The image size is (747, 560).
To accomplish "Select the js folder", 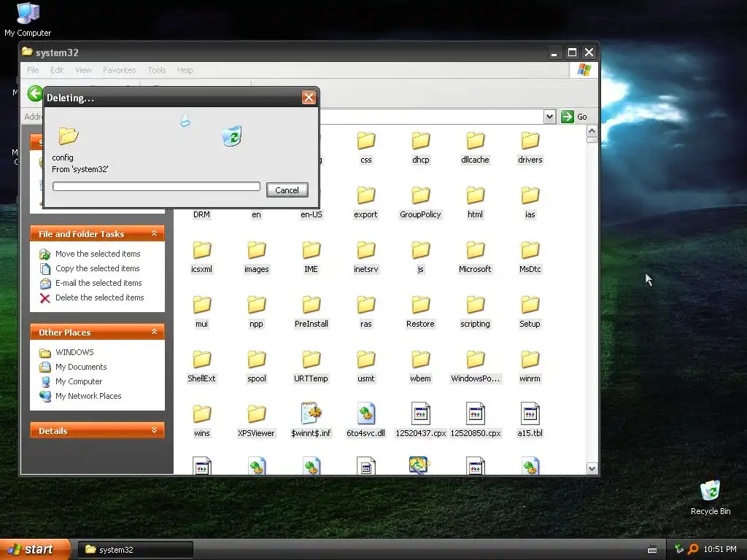I will (421, 257).
